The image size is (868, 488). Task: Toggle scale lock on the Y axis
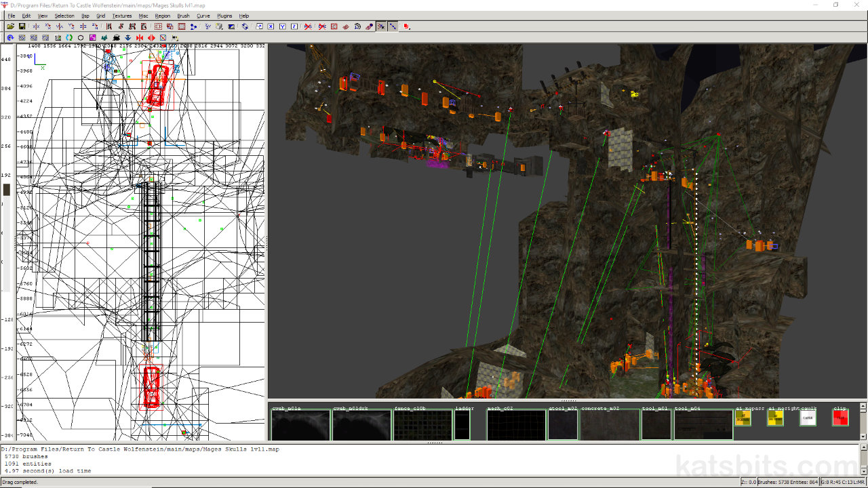point(282,26)
